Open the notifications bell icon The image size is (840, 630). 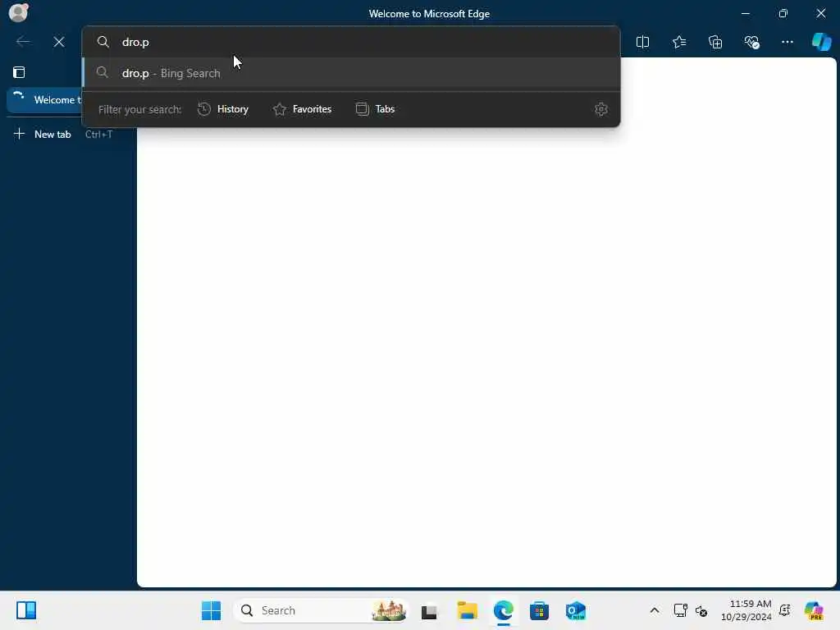click(x=785, y=610)
